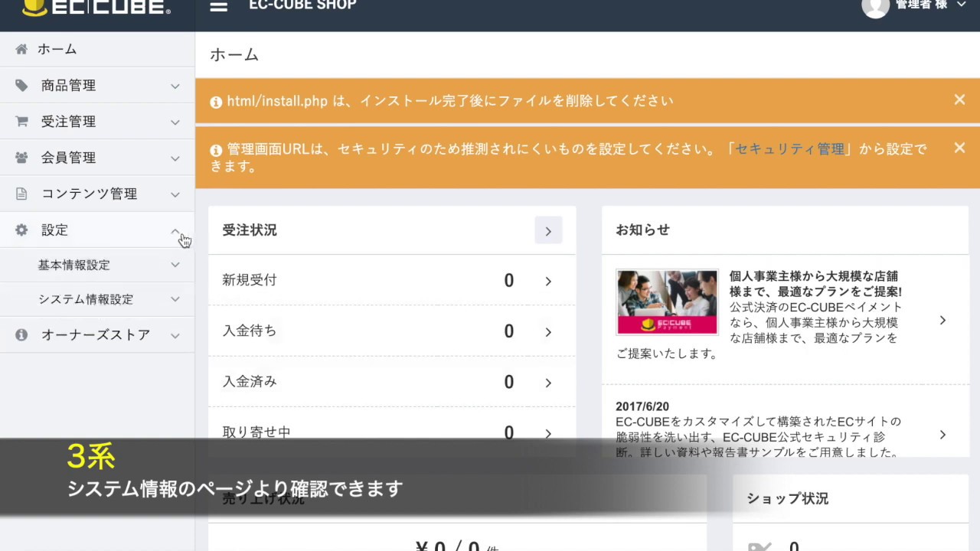Follow the セキュリティ管理 link
The image size is (980, 551).
click(789, 148)
